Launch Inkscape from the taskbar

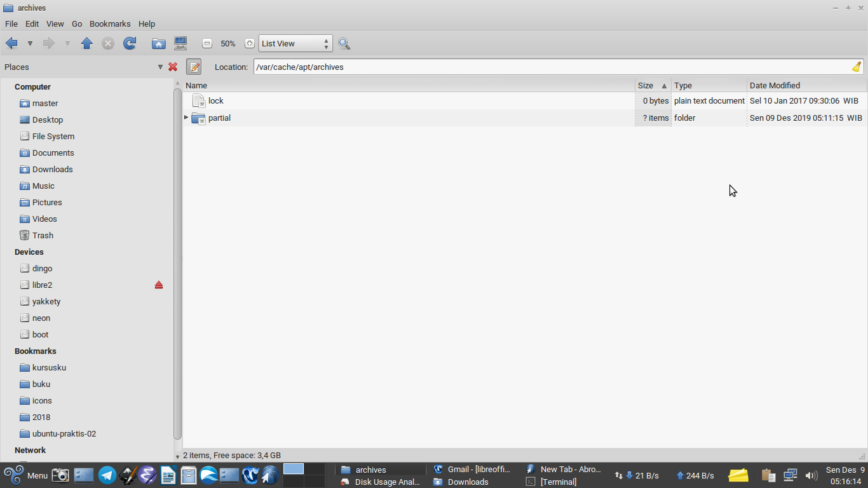127,475
